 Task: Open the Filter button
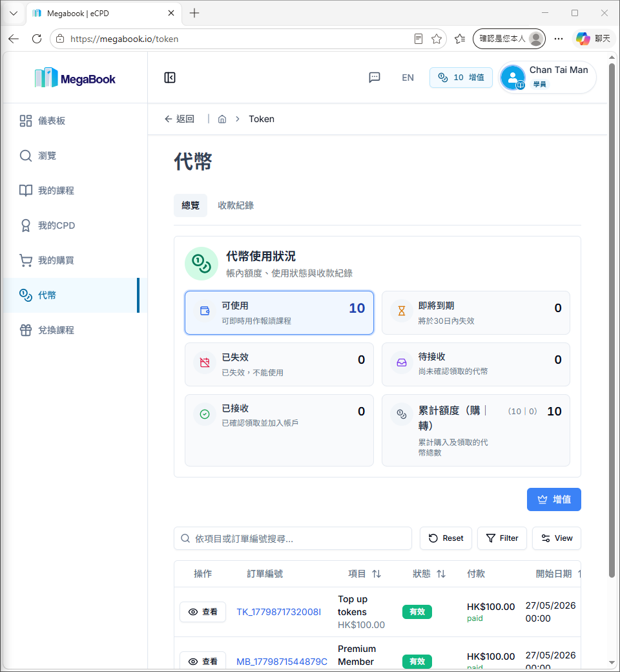[x=502, y=538]
